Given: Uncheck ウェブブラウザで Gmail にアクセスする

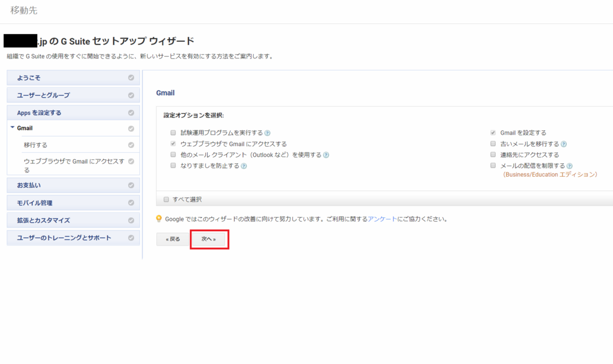Looking at the screenshot, I should pos(172,144).
